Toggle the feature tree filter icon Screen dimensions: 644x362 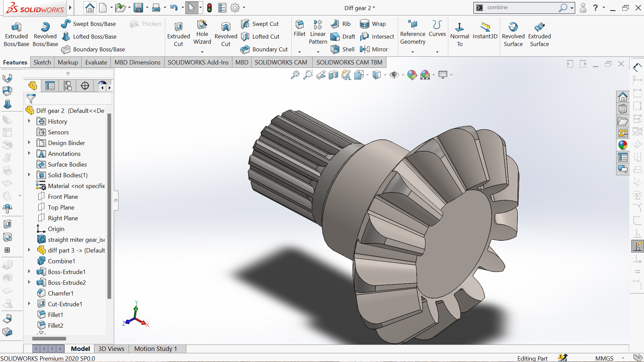31,99
